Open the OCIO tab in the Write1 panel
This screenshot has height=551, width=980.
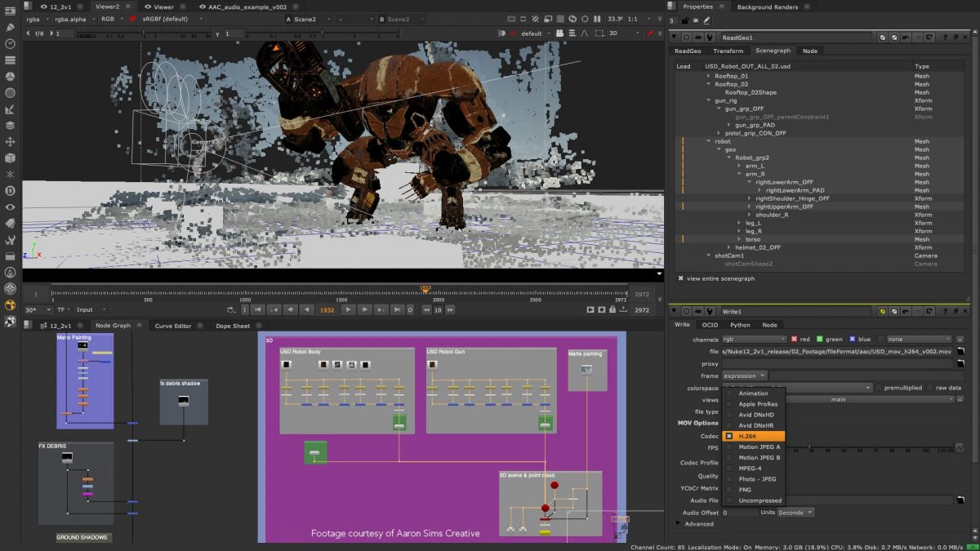point(708,324)
